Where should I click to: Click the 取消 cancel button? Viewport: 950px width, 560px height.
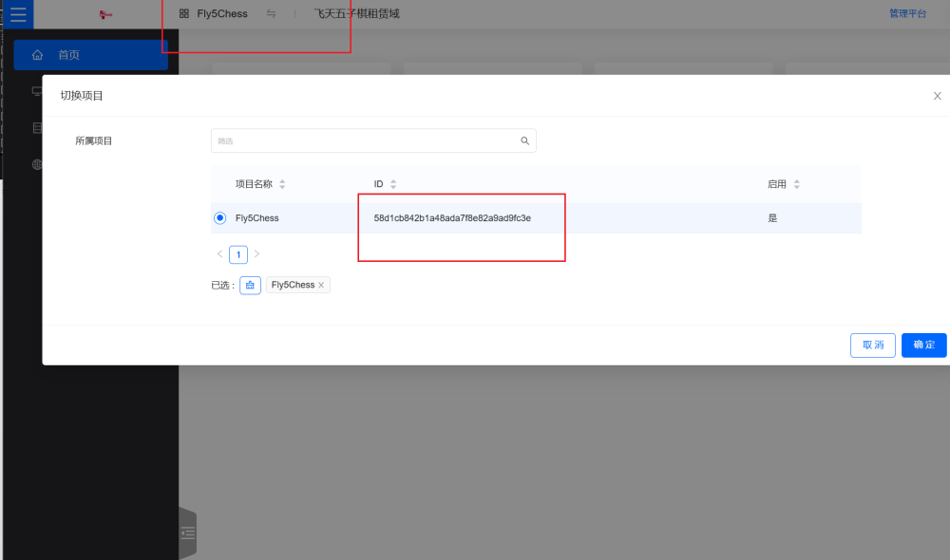(x=873, y=345)
